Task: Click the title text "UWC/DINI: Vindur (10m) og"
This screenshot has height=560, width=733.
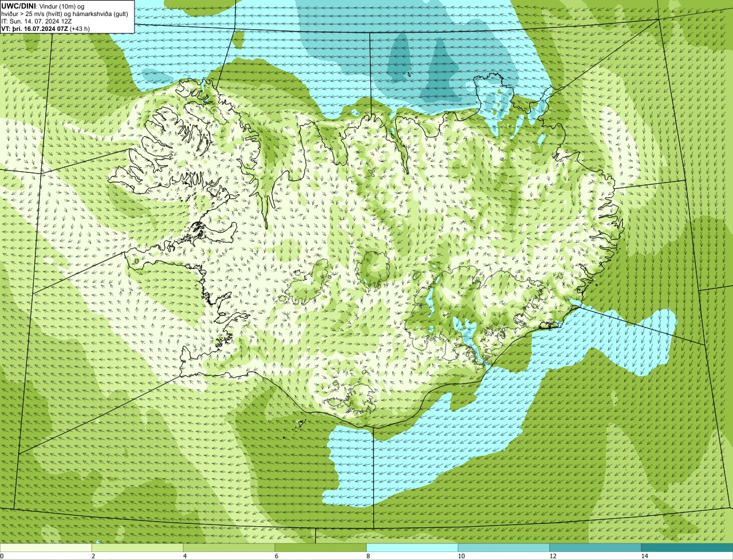Action: point(42,6)
